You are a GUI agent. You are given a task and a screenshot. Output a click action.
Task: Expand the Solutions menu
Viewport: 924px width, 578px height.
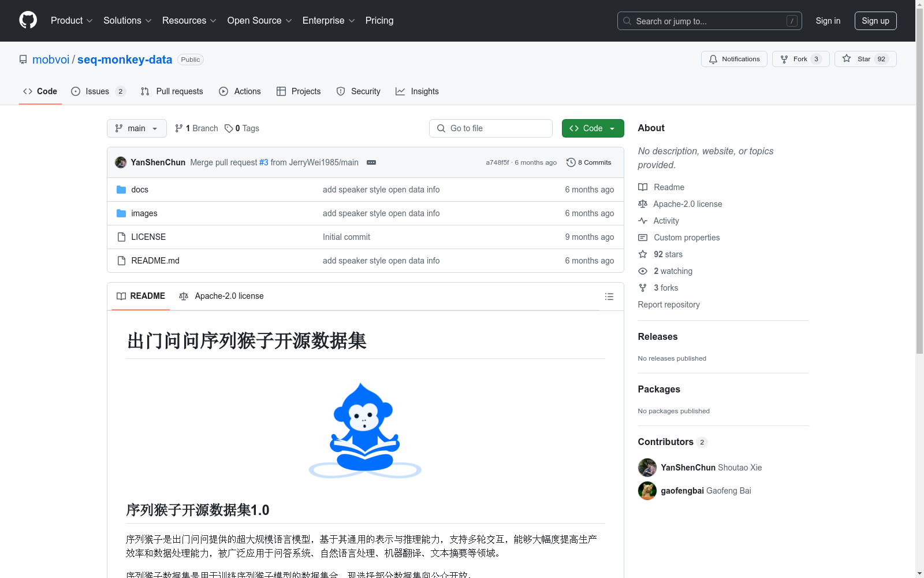click(127, 20)
